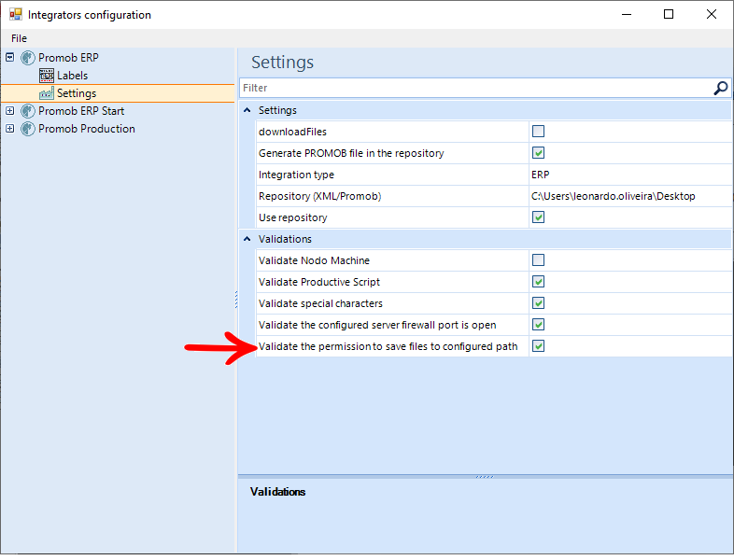Close the Integrators configuration window
The width and height of the screenshot is (734, 560).
[x=712, y=15]
